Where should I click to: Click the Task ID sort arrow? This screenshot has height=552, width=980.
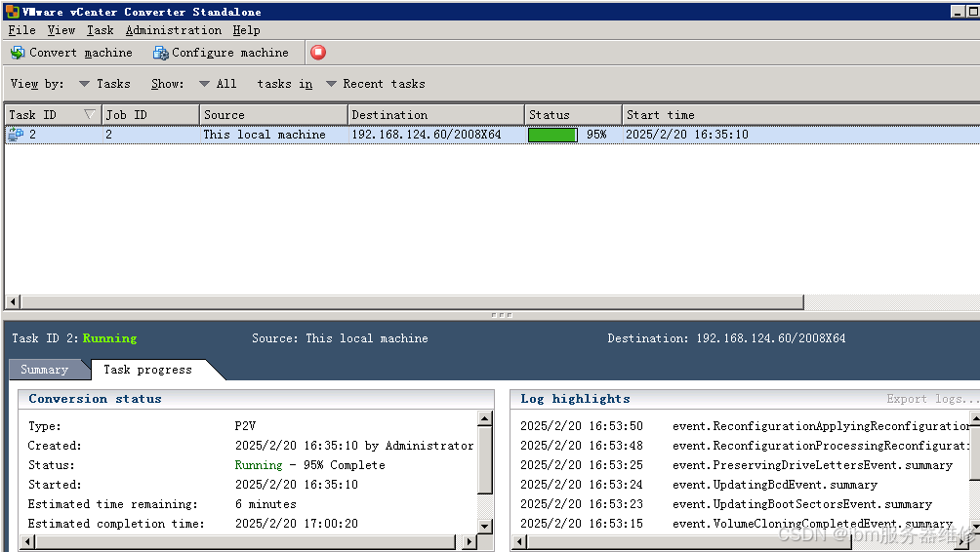click(x=90, y=114)
